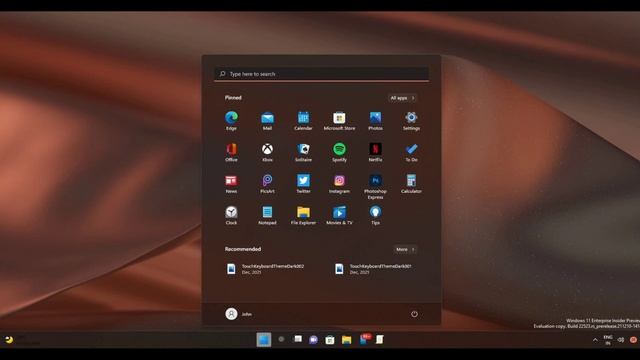Open the volume icon in system tray
This screenshot has width=640, height=360.
click(621, 340)
